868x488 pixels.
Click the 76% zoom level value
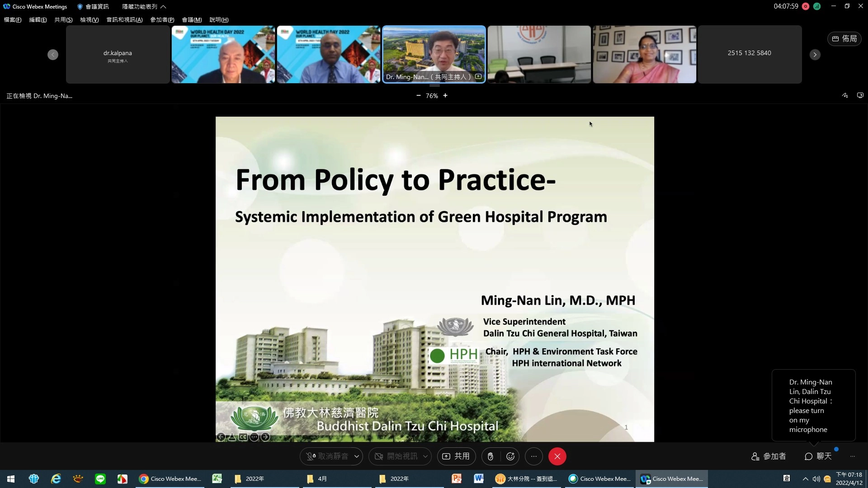[x=432, y=96]
